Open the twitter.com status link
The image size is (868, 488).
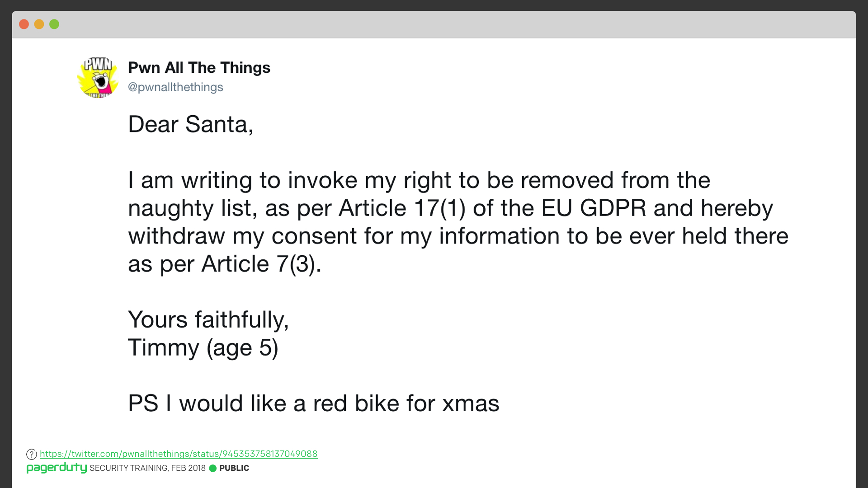(179, 454)
